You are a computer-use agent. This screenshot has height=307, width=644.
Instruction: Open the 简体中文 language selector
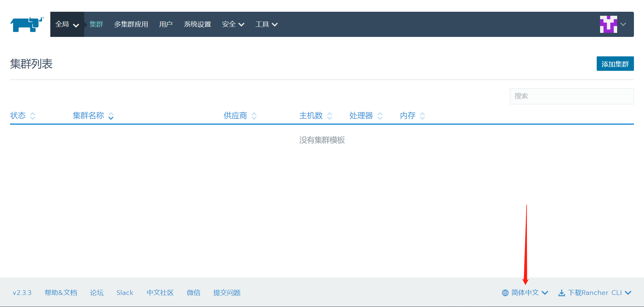tap(525, 293)
